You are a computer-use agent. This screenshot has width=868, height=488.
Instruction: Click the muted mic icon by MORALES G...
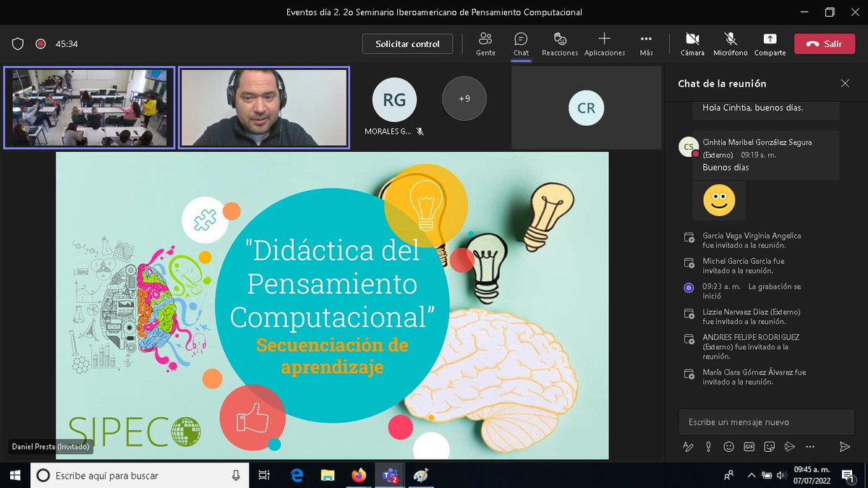pos(420,132)
